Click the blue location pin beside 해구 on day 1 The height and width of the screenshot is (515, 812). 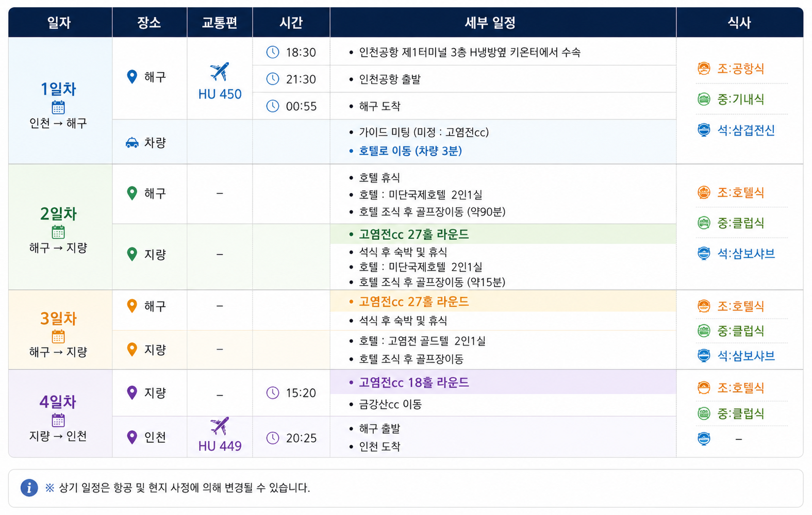(x=132, y=77)
